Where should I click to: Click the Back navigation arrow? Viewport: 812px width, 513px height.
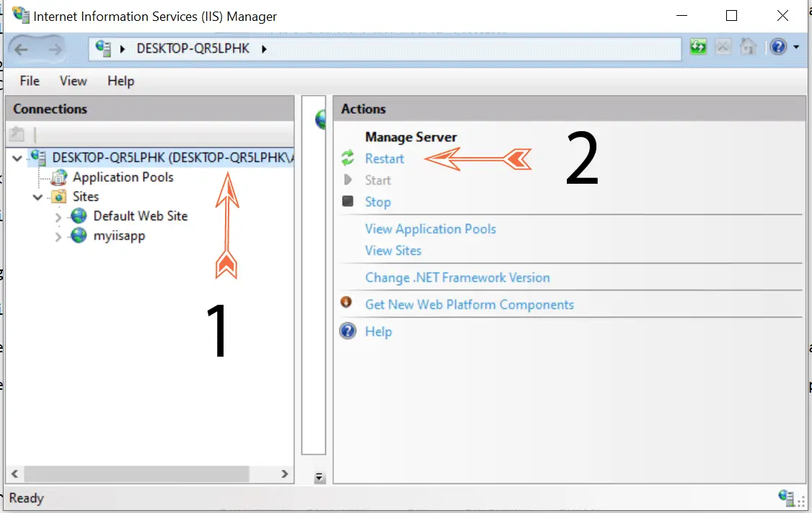tap(21, 49)
